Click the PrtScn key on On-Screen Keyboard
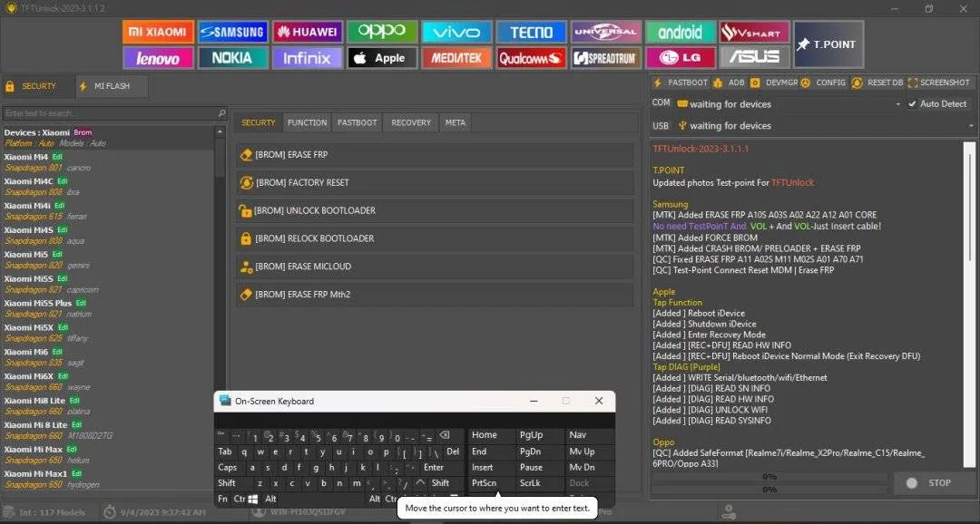The image size is (980, 524). tap(485, 483)
